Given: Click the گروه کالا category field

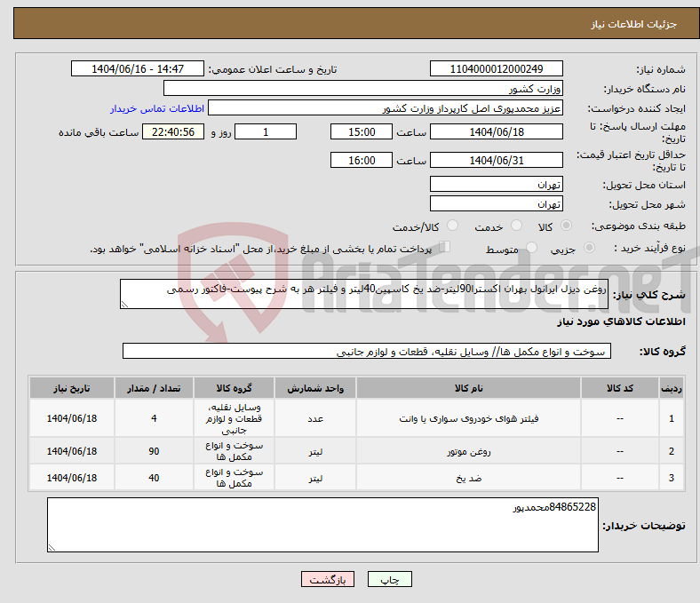Looking at the screenshot, I should [x=366, y=352].
